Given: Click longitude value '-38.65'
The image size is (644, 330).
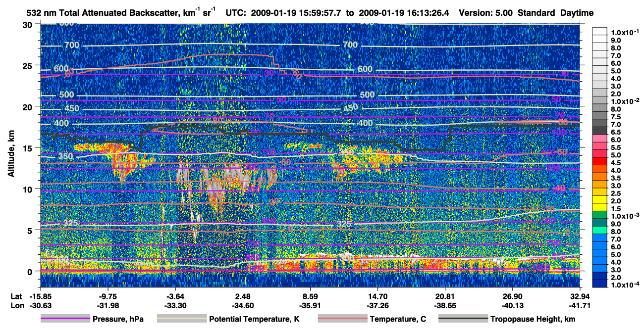Looking at the screenshot, I should (x=445, y=305).
